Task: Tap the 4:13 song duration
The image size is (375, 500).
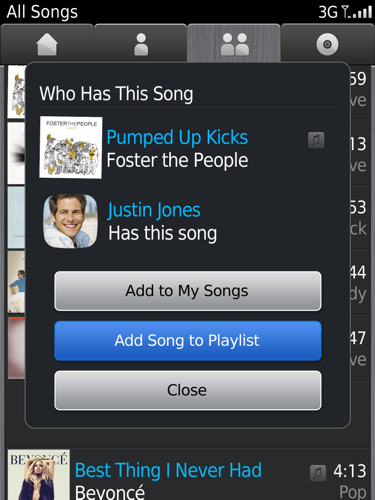Action: 350,471
